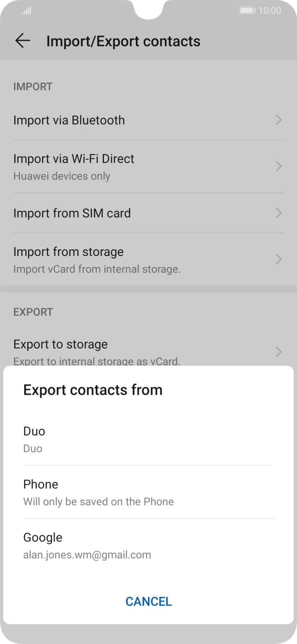The height and width of the screenshot is (644, 297).
Task: Tap the chevron beside Import from storage
Action: 279,259
